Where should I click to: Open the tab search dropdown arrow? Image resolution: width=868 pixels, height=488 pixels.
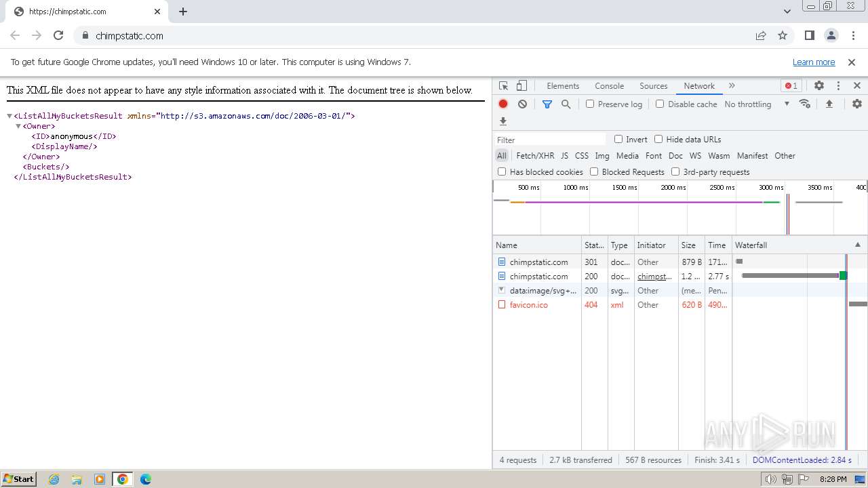pyautogui.click(x=787, y=12)
